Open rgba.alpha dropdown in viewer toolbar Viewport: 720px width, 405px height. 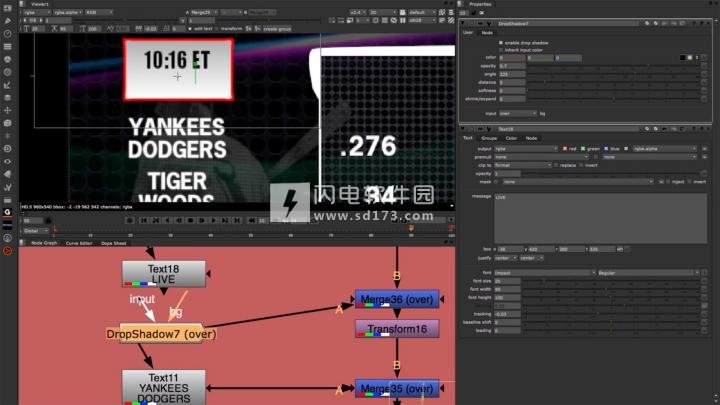click(68, 12)
